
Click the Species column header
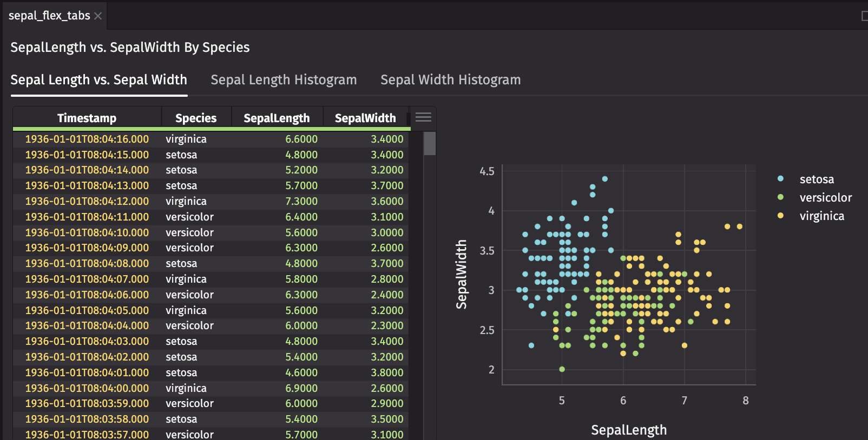pos(196,118)
